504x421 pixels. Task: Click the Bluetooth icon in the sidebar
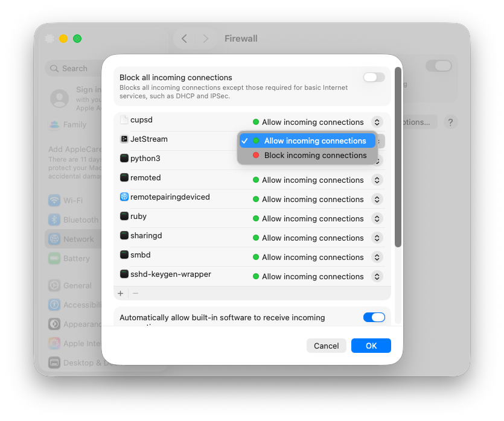pos(54,220)
